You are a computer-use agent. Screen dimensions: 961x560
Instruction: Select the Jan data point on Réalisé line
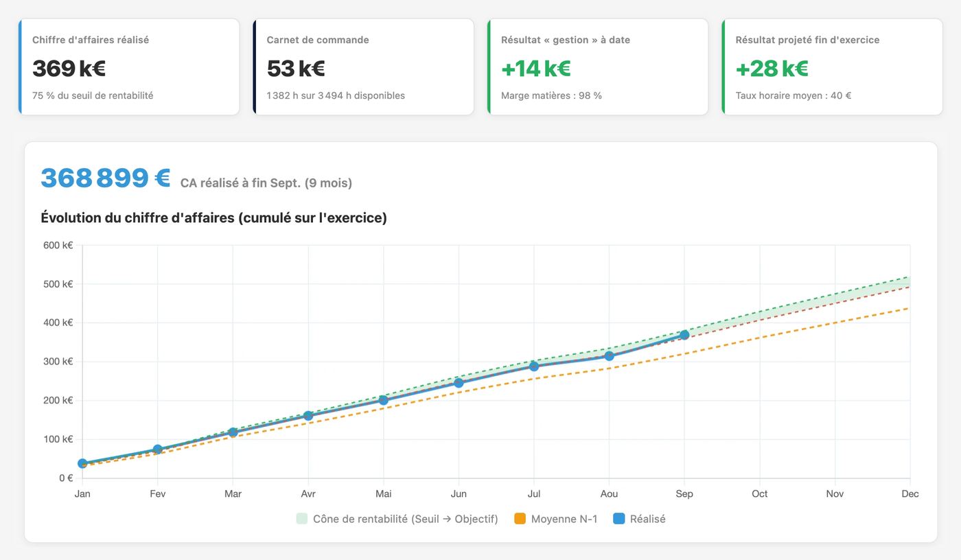[82, 464]
